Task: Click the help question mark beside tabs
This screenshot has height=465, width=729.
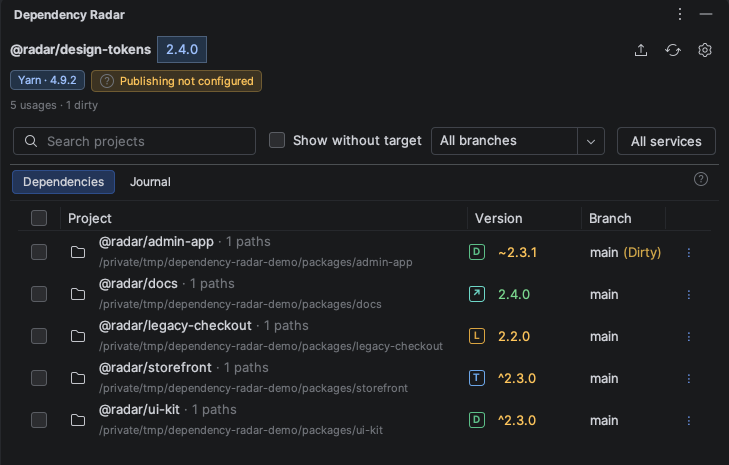Action: [x=701, y=179]
